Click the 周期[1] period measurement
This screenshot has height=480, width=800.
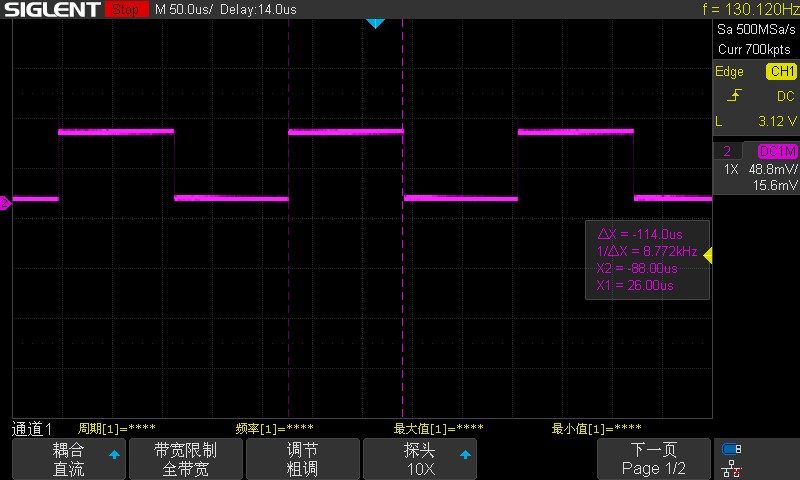116,428
